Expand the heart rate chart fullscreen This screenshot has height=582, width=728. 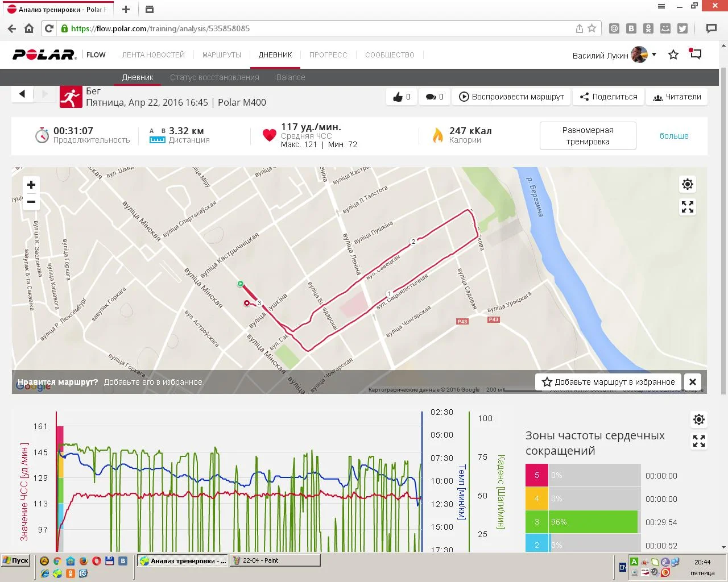699,441
